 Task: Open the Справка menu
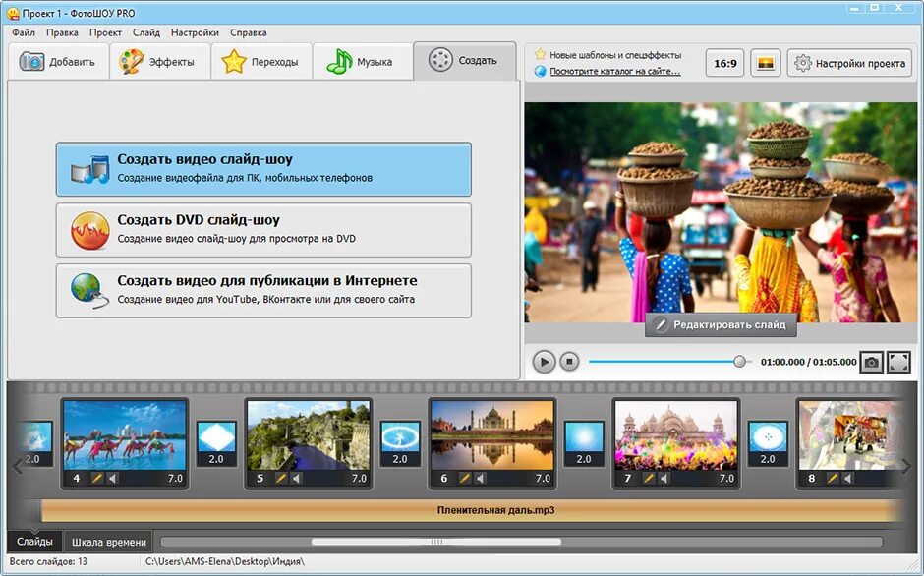tap(248, 32)
